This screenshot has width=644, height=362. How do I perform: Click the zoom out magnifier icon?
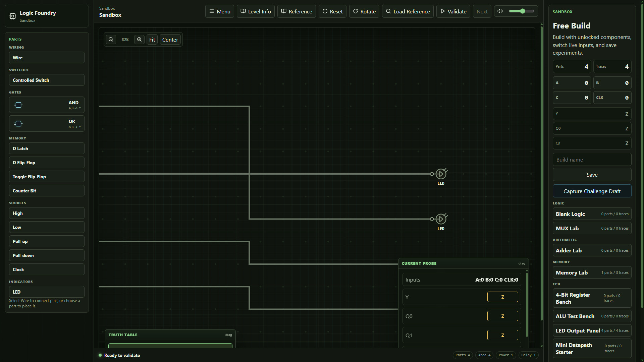point(111,40)
